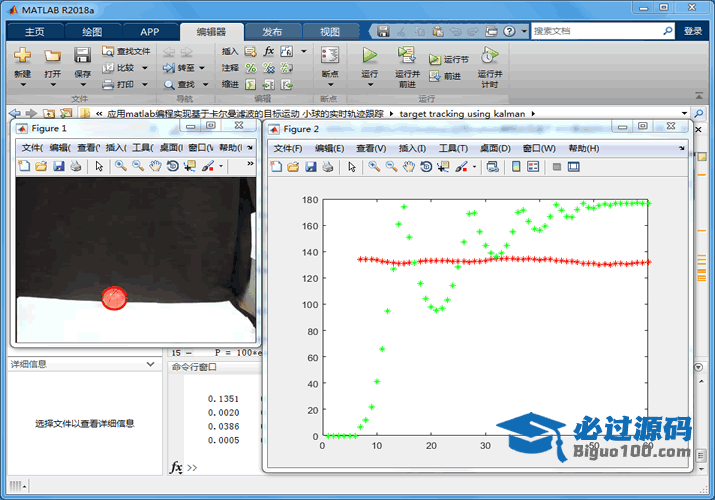The width and height of the screenshot is (715, 500).
Task: Click Zoom In icon in Figure 2 toolbar
Action: point(374,167)
